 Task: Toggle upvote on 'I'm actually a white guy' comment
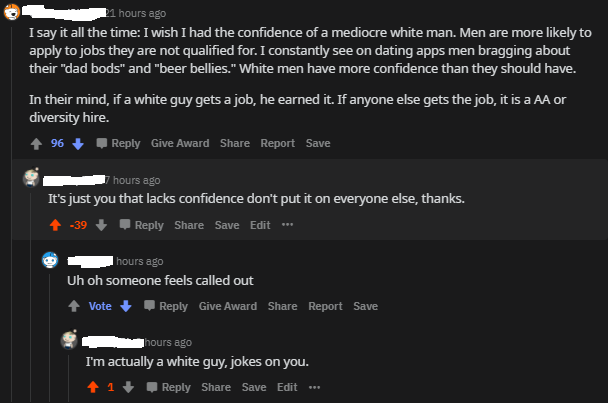click(x=93, y=387)
